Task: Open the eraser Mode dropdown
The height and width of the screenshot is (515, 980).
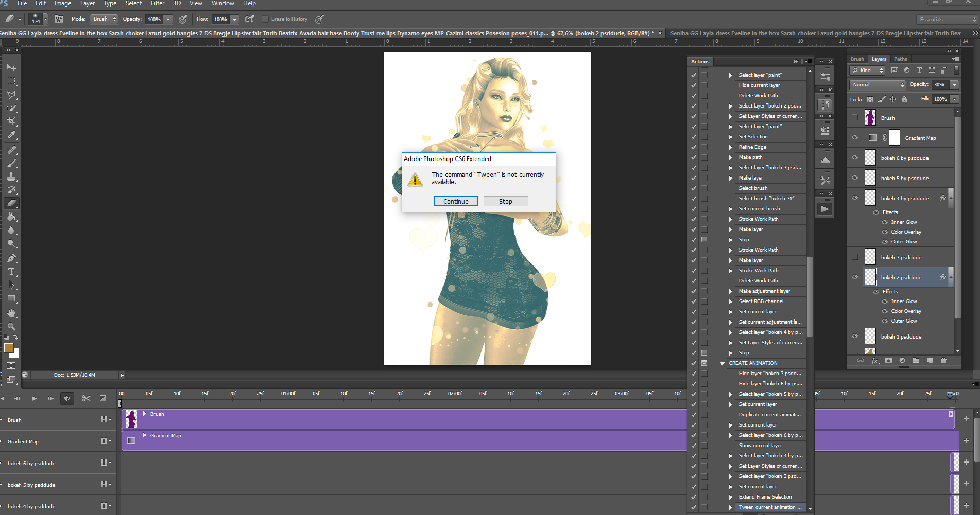Action: [105, 19]
